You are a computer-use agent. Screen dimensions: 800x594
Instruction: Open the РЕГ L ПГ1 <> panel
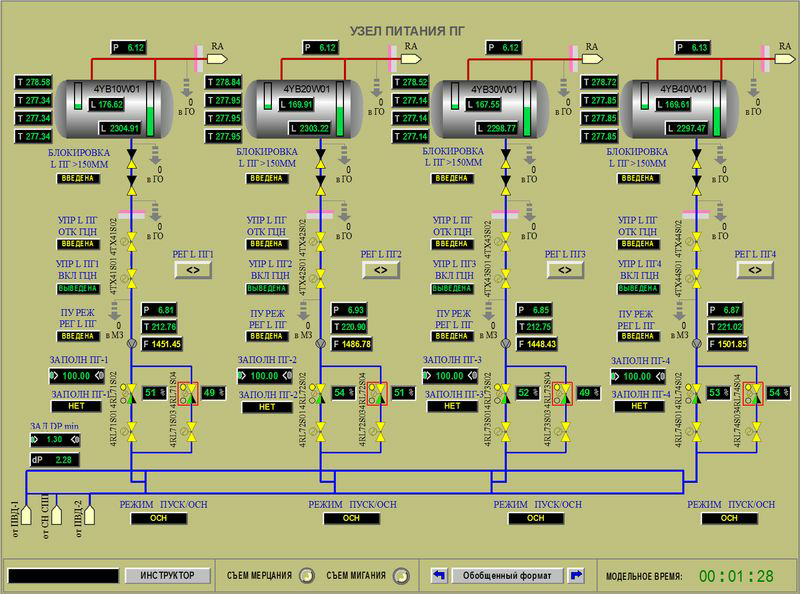click(193, 270)
